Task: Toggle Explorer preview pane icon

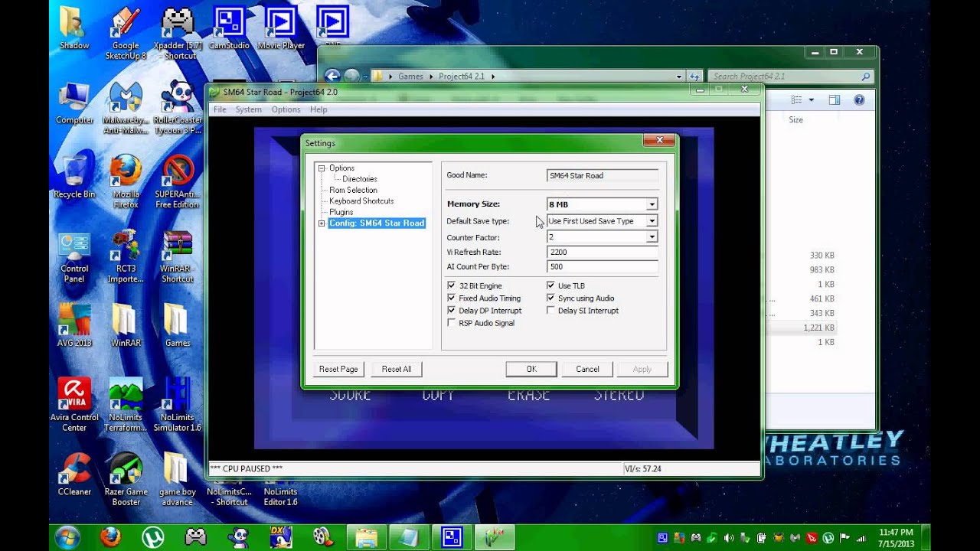Action: coord(835,100)
